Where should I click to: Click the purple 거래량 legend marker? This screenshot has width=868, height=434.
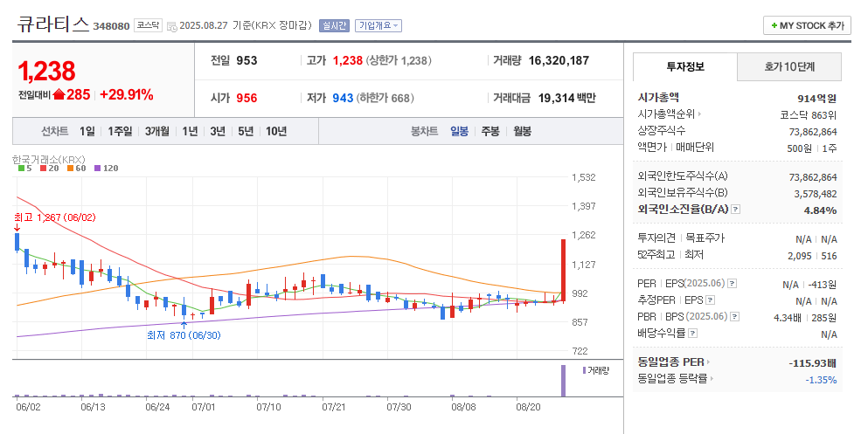pyautogui.click(x=584, y=370)
